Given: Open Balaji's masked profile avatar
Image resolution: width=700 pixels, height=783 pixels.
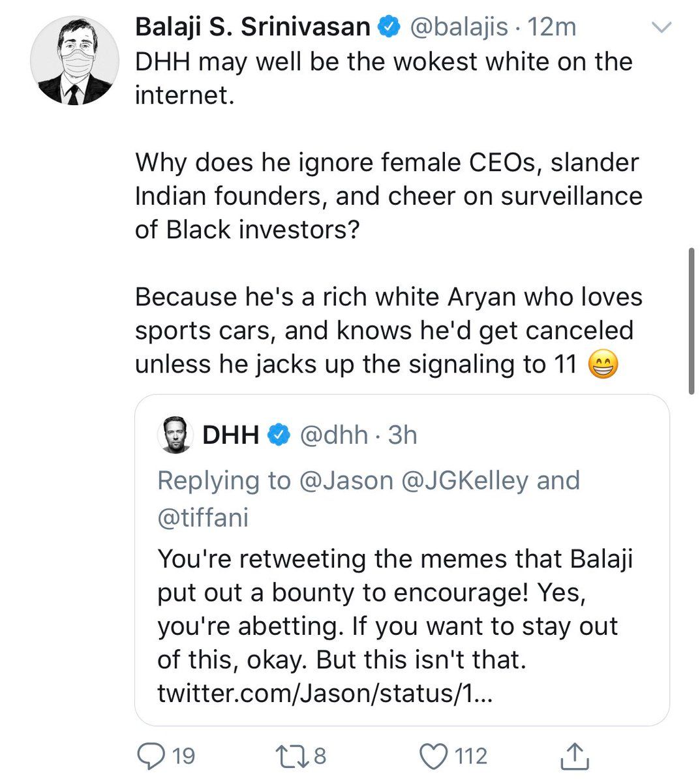Looking at the screenshot, I should (74, 61).
